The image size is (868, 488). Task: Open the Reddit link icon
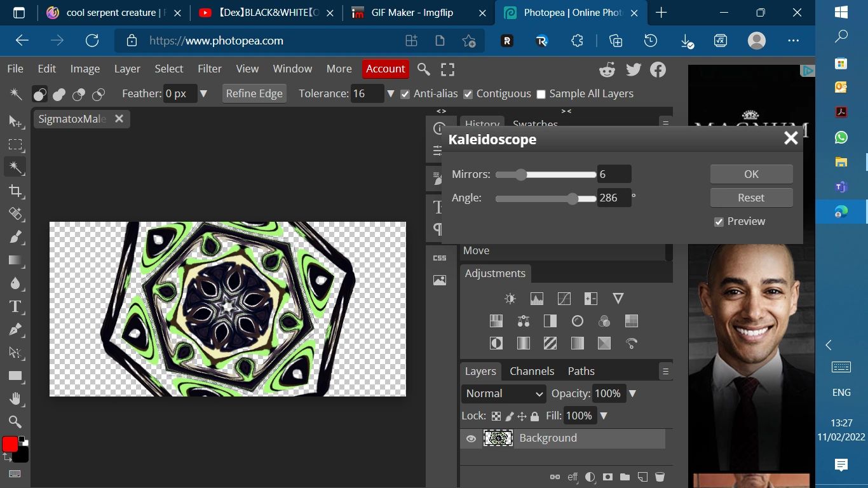click(x=607, y=69)
